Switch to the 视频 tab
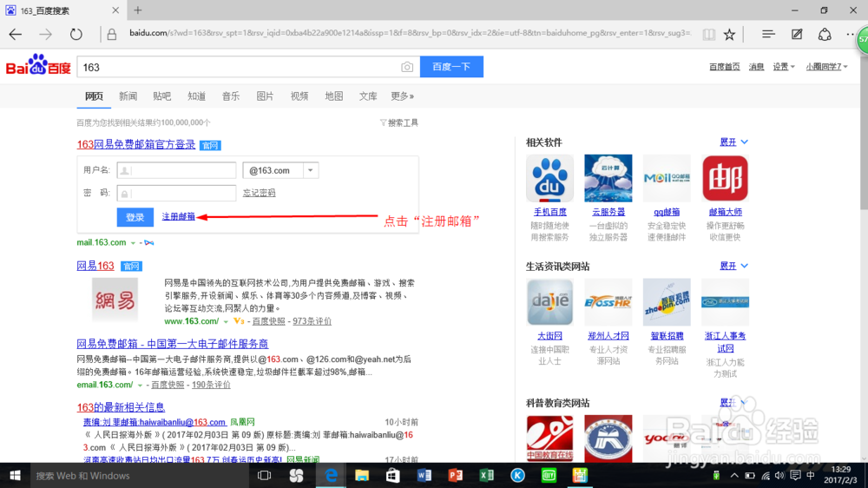This screenshot has width=868, height=488. pyautogui.click(x=299, y=96)
